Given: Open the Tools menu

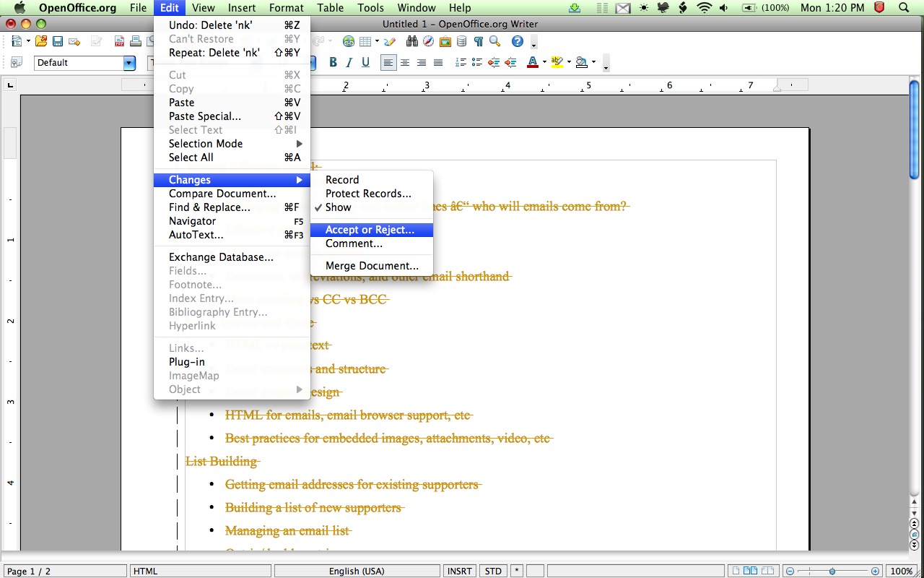Looking at the screenshot, I should [370, 8].
